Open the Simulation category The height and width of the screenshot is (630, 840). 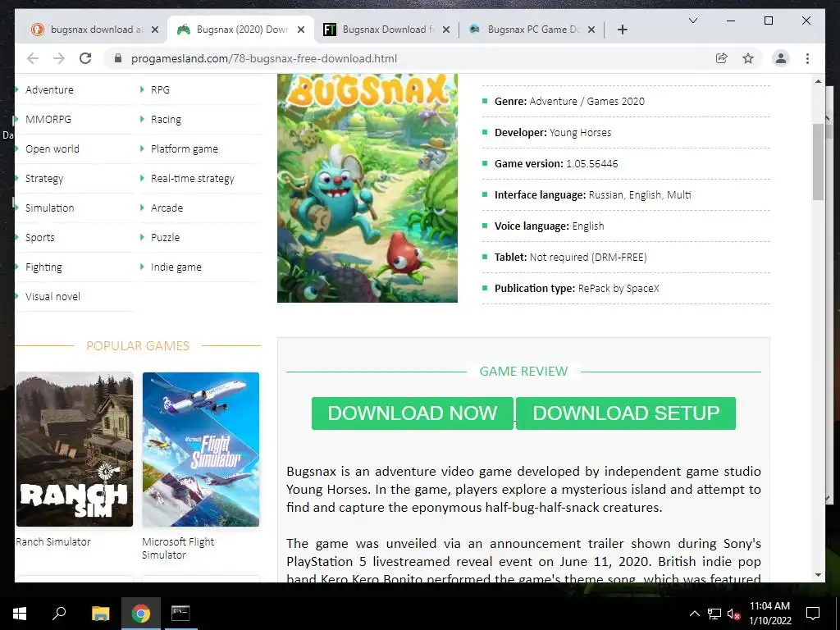[x=49, y=208]
